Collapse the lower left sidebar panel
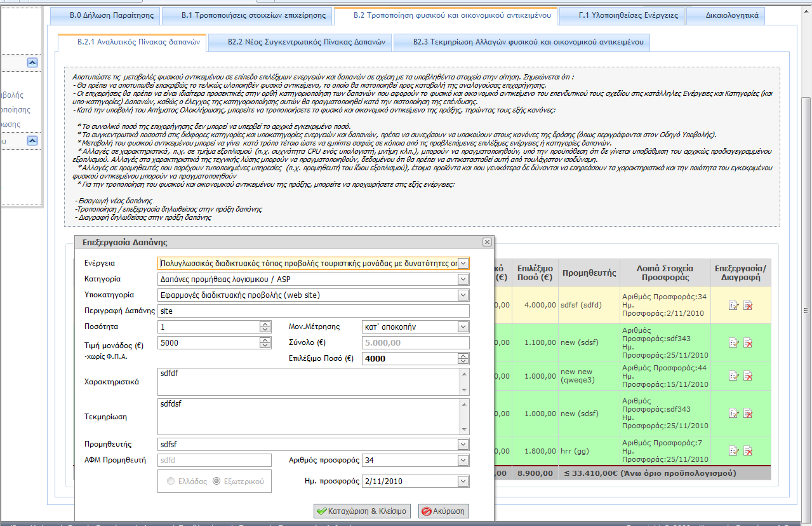Viewport: 812px width, 526px height. click(x=33, y=141)
